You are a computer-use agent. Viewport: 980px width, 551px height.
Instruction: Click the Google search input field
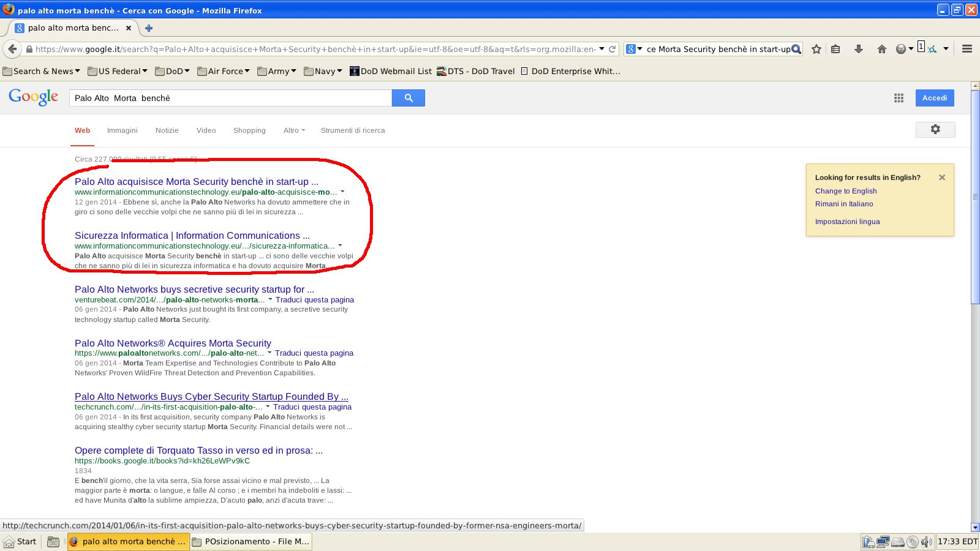[x=231, y=98]
